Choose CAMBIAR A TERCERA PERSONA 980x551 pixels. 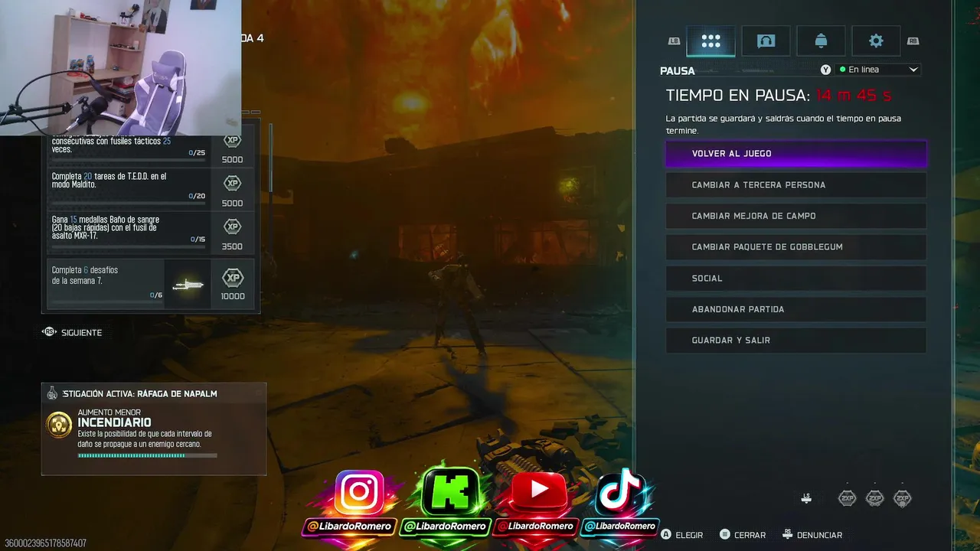[796, 185]
